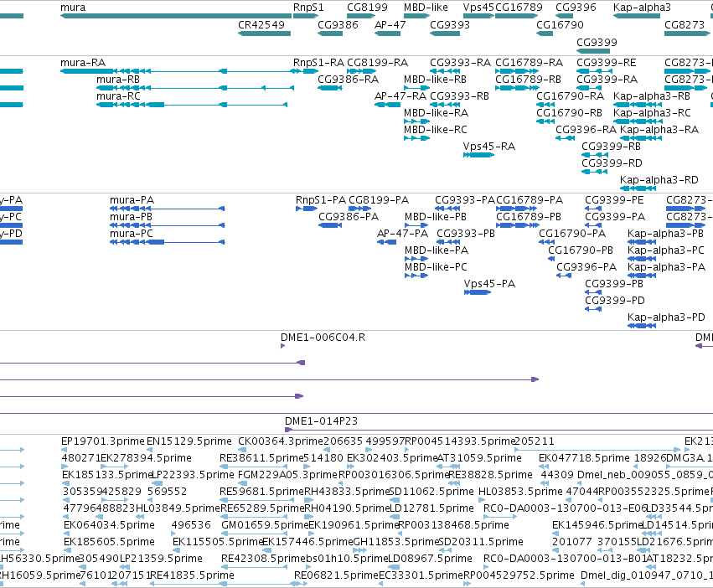The image size is (713, 588).
Task: Click the CG8199 gene label
Action: (x=367, y=8)
